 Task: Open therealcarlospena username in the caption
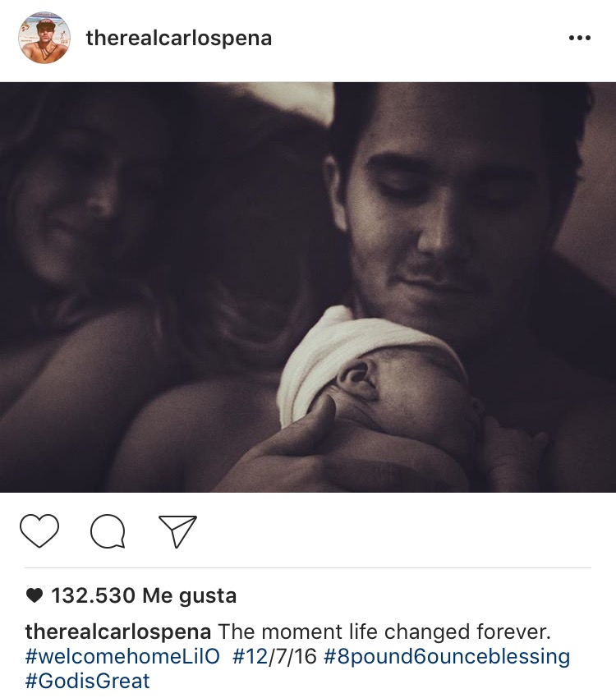pyautogui.click(x=118, y=632)
